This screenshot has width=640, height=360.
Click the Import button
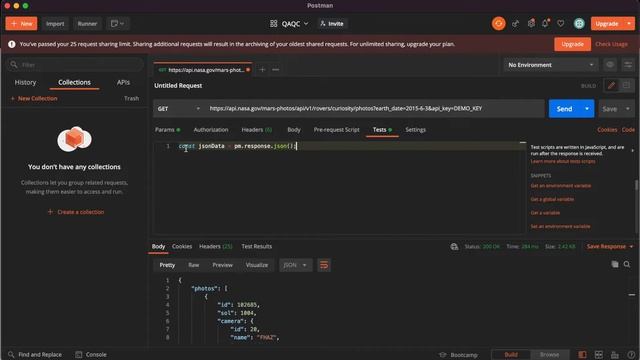coord(55,24)
